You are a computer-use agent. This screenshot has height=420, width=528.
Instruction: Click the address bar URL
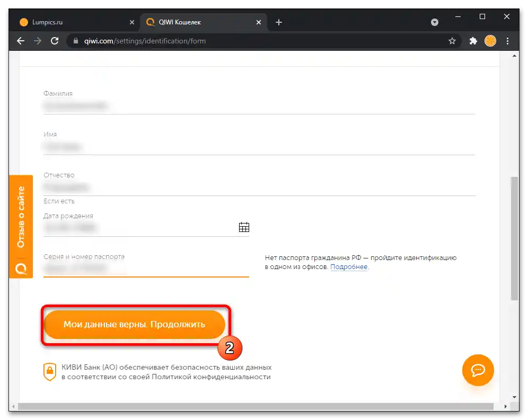(145, 41)
